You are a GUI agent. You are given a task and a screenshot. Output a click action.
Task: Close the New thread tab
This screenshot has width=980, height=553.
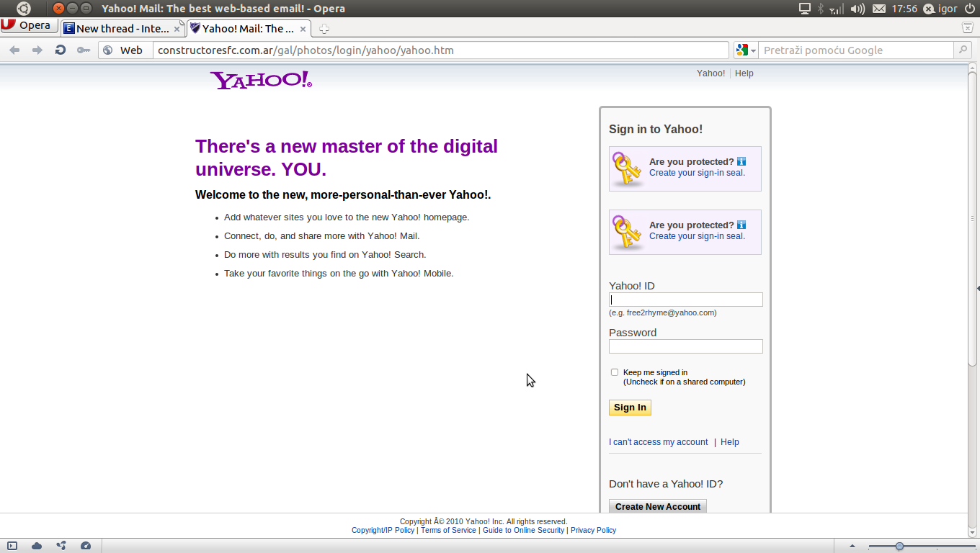[x=177, y=30]
